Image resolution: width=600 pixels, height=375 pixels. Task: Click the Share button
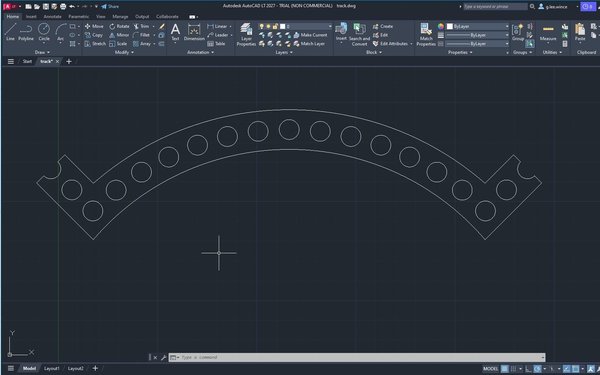pyautogui.click(x=110, y=6)
